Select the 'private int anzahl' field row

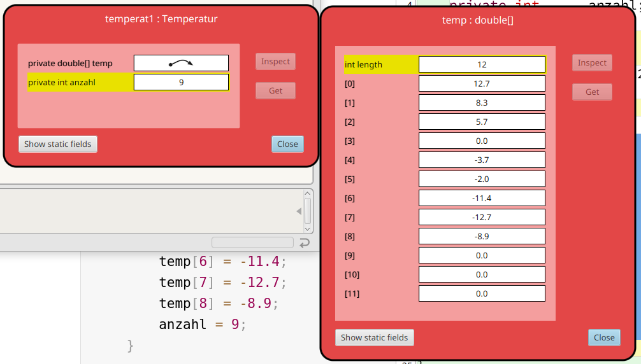[x=80, y=82]
